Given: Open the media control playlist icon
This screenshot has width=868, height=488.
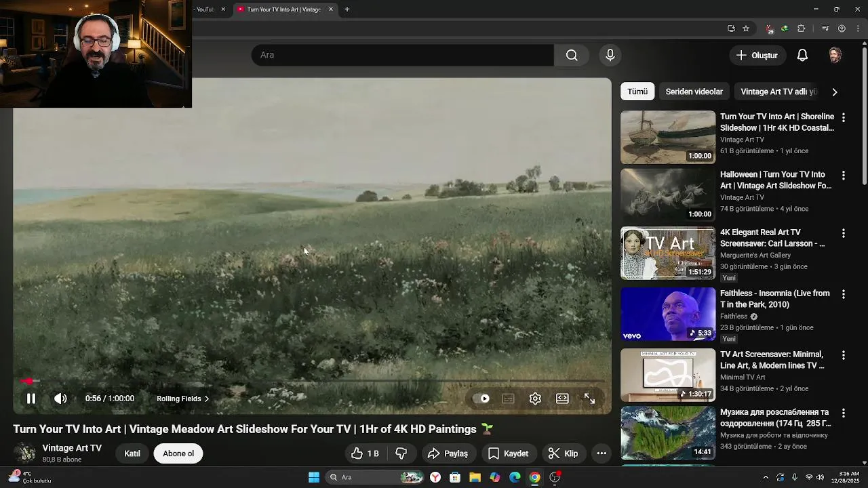Looking at the screenshot, I should pos(825,28).
